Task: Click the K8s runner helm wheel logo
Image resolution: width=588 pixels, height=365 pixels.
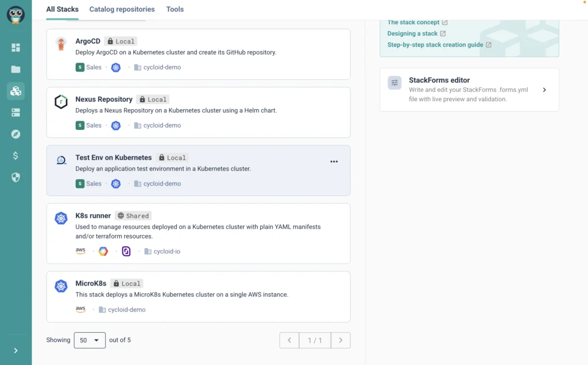Action: (61, 218)
